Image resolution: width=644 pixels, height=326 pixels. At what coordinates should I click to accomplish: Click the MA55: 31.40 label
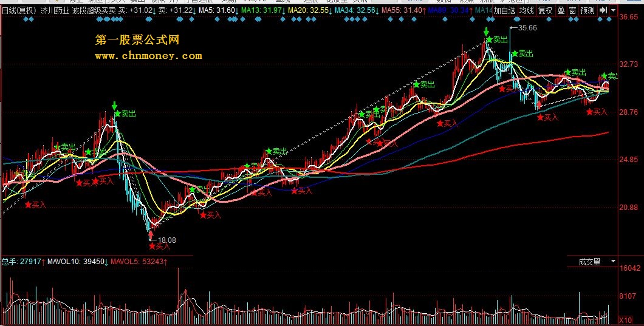403,10
